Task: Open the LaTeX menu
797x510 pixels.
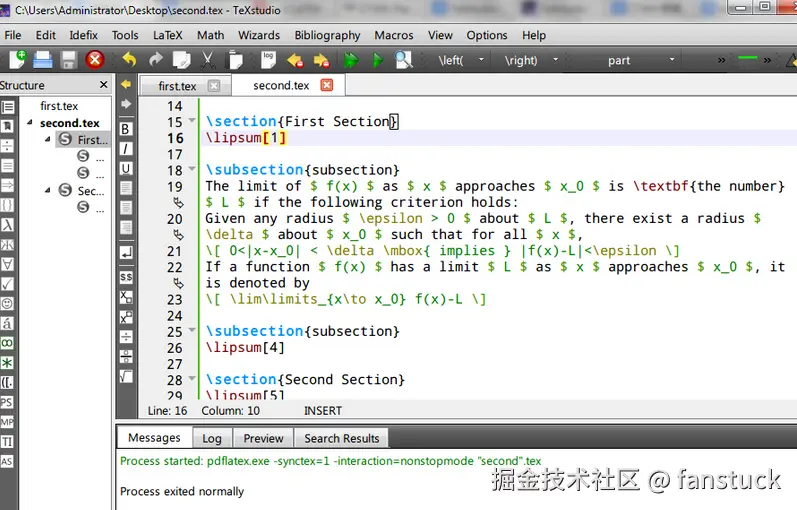Action: 168,35
